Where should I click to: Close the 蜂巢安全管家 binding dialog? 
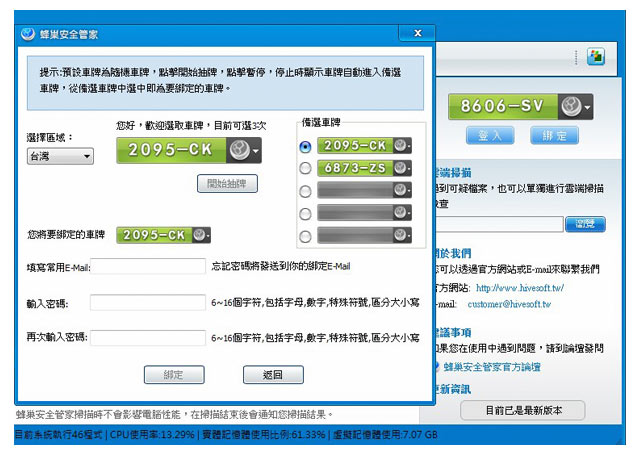(417, 33)
